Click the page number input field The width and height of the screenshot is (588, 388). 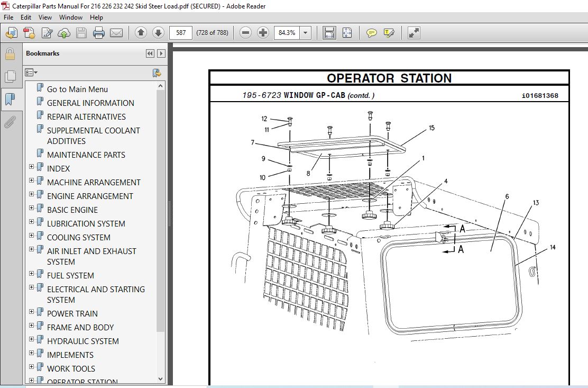(181, 33)
